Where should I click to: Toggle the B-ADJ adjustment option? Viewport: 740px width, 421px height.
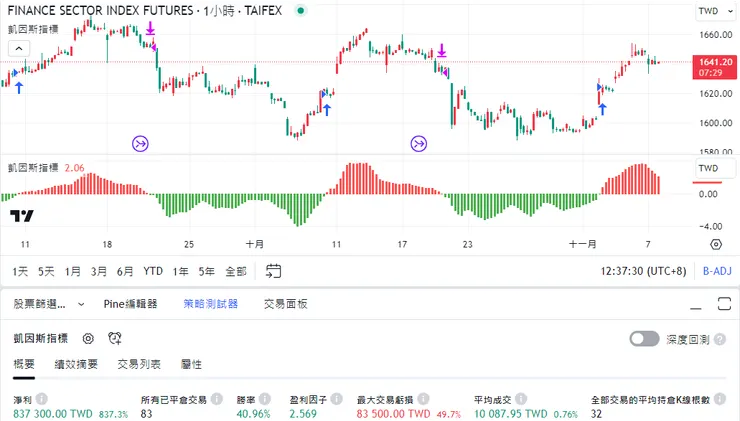click(x=717, y=271)
